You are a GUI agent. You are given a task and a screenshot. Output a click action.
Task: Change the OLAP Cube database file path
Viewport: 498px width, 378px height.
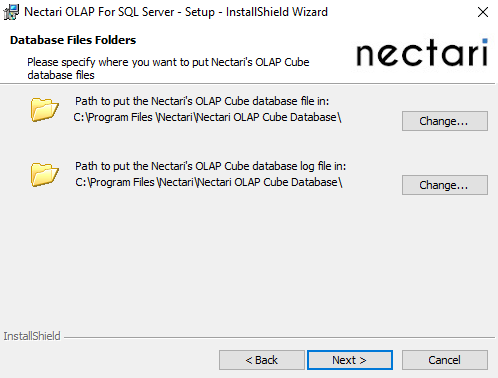point(445,121)
